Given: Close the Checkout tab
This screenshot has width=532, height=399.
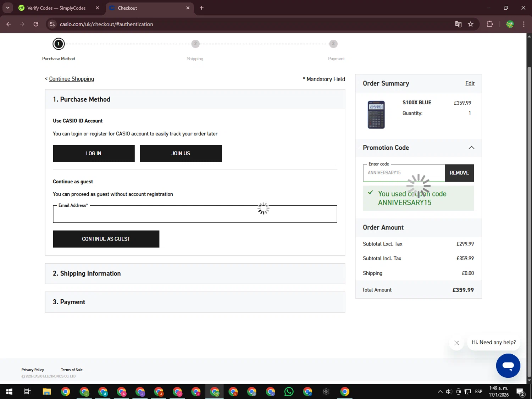Looking at the screenshot, I should click(x=188, y=8).
